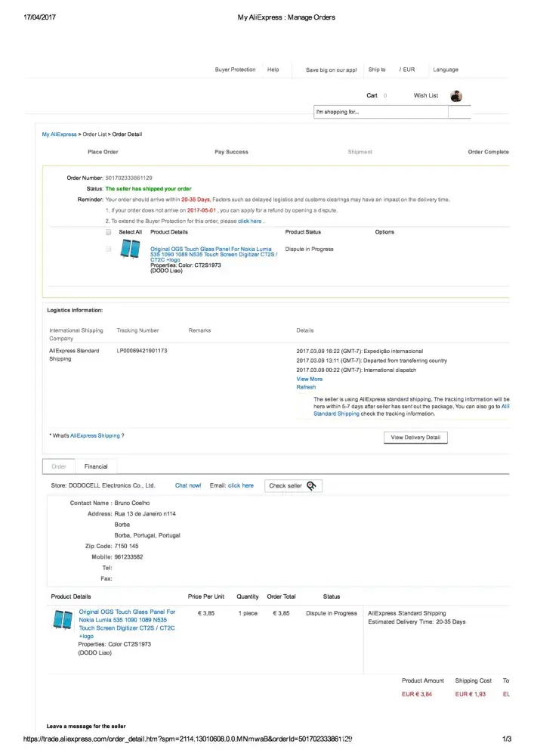
Task: Select the order number 501702333861129
Action: pos(128,178)
